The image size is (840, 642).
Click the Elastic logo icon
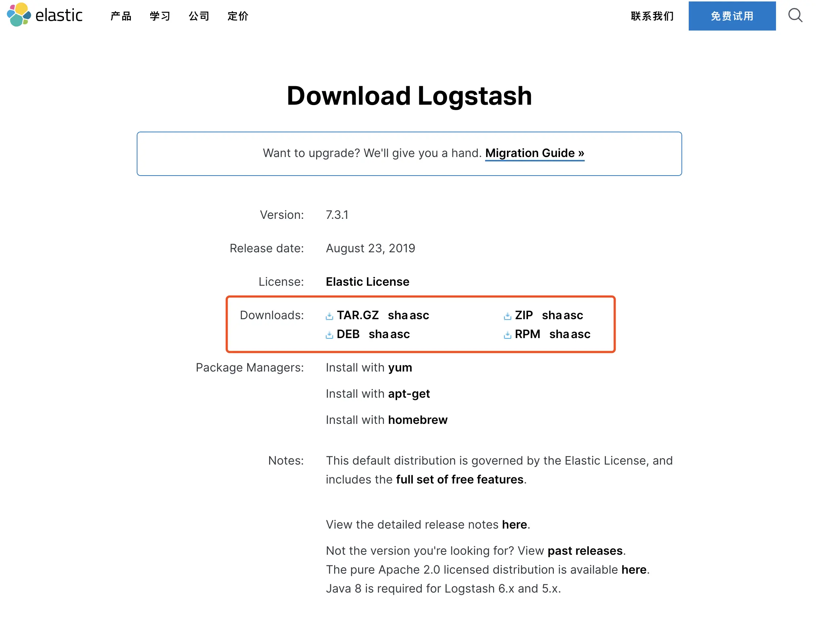click(18, 15)
